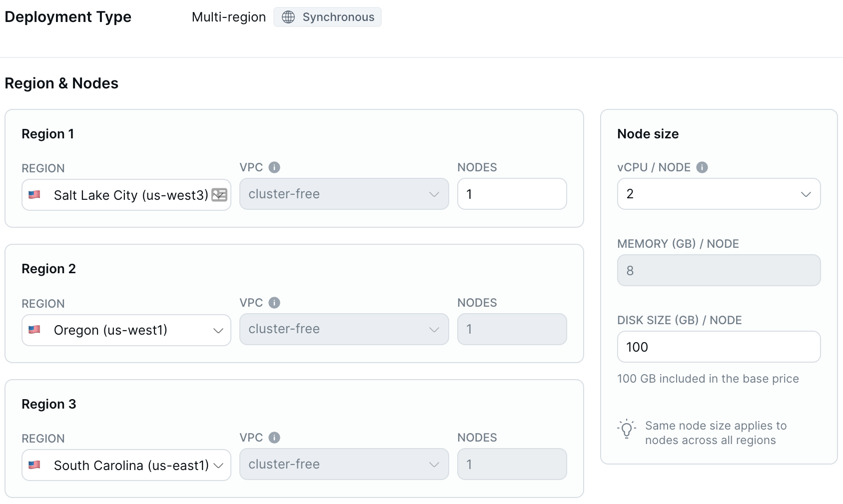Click Region 1 'REGION' label
Screen dimensions: 843x504
[x=43, y=168]
